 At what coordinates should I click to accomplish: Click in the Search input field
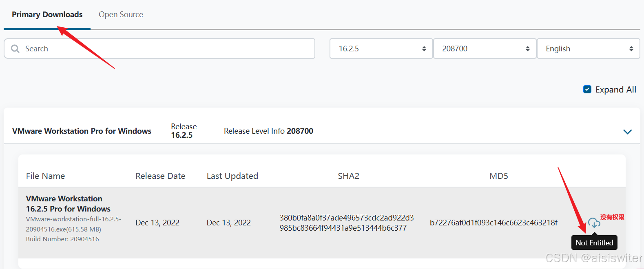(x=159, y=49)
